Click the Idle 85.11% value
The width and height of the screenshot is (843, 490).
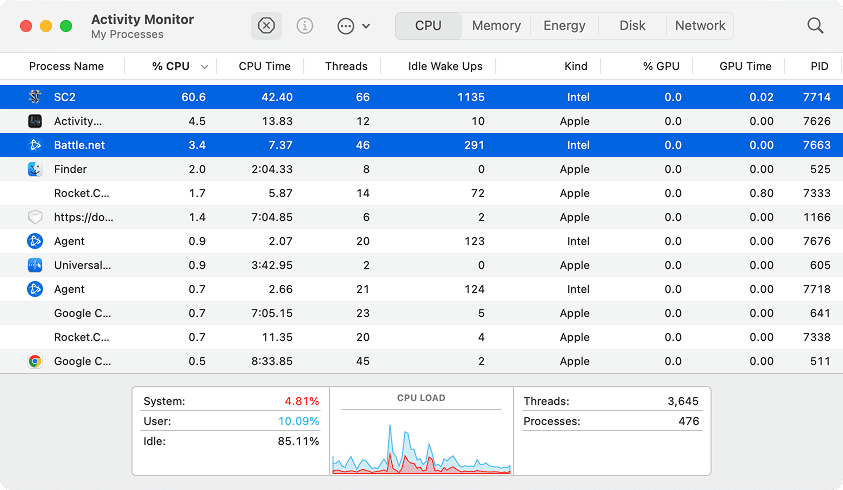(298, 441)
